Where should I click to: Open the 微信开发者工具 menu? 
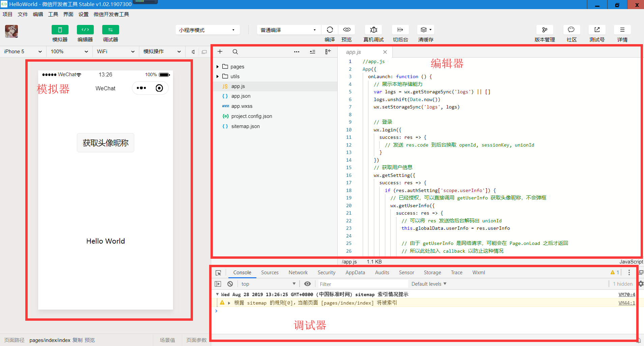[x=111, y=14]
